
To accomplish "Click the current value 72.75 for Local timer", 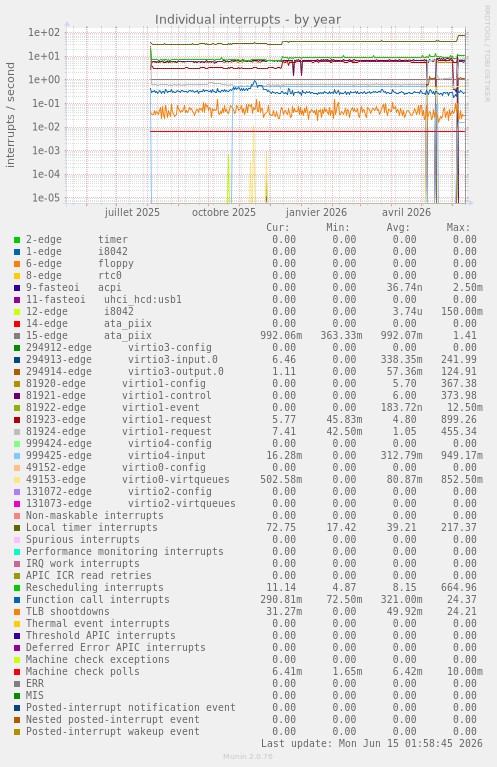I will [281, 528].
